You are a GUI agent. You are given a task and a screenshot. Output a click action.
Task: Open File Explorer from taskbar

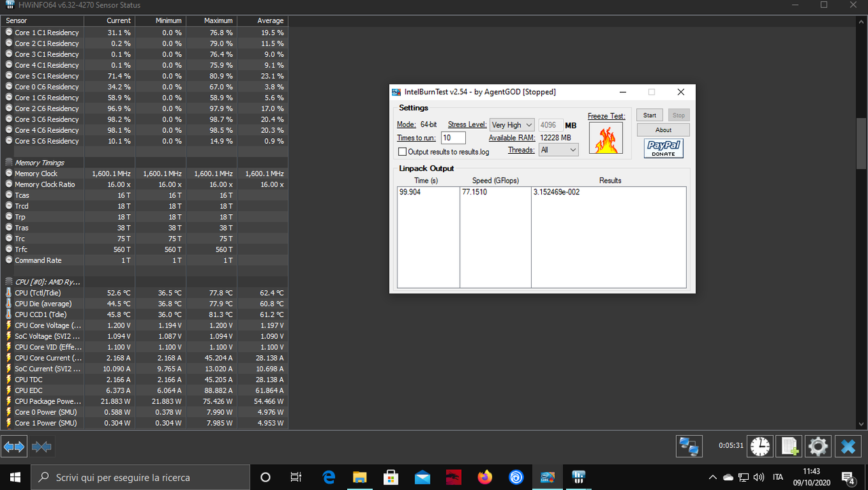click(x=359, y=477)
